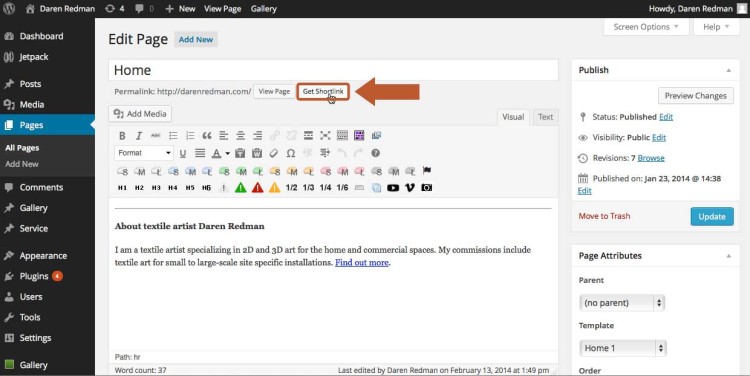Viewport: 750px width, 376px height.
Task: Click Preview Changes
Action: click(x=695, y=96)
